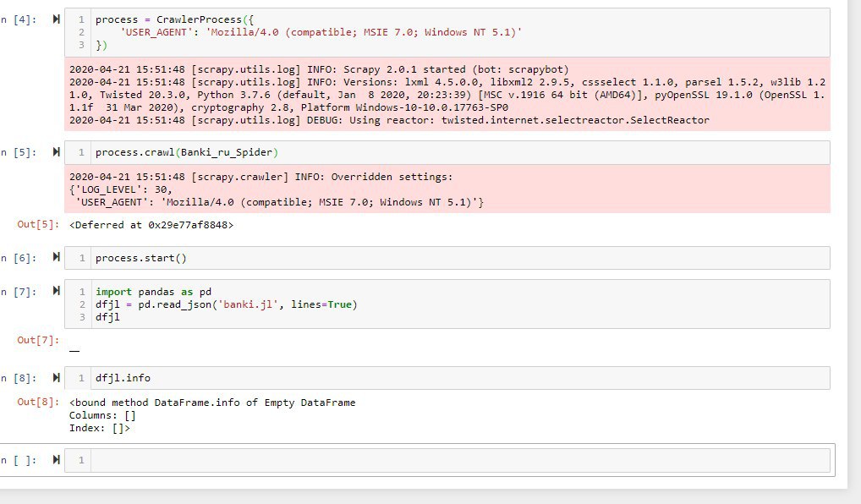Viewport: 861px width, 504px height.
Task: Click '<bound method DataFrame.info' output line
Action: (212, 403)
